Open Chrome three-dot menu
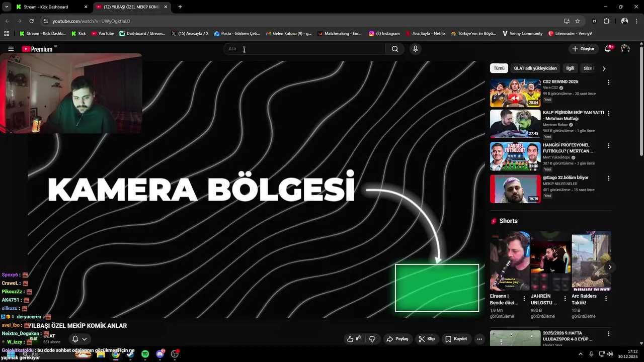 (x=637, y=21)
